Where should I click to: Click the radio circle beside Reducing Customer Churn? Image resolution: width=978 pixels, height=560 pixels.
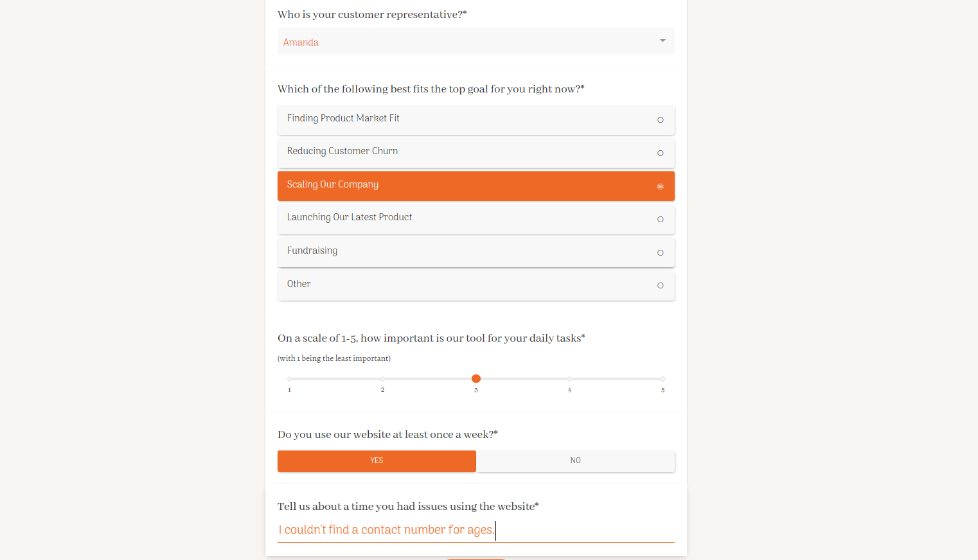660,153
